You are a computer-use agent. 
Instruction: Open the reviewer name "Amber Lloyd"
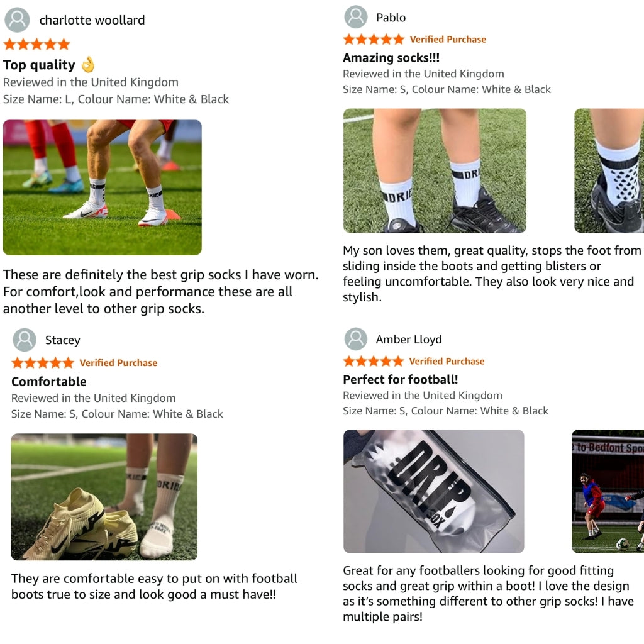point(409,340)
